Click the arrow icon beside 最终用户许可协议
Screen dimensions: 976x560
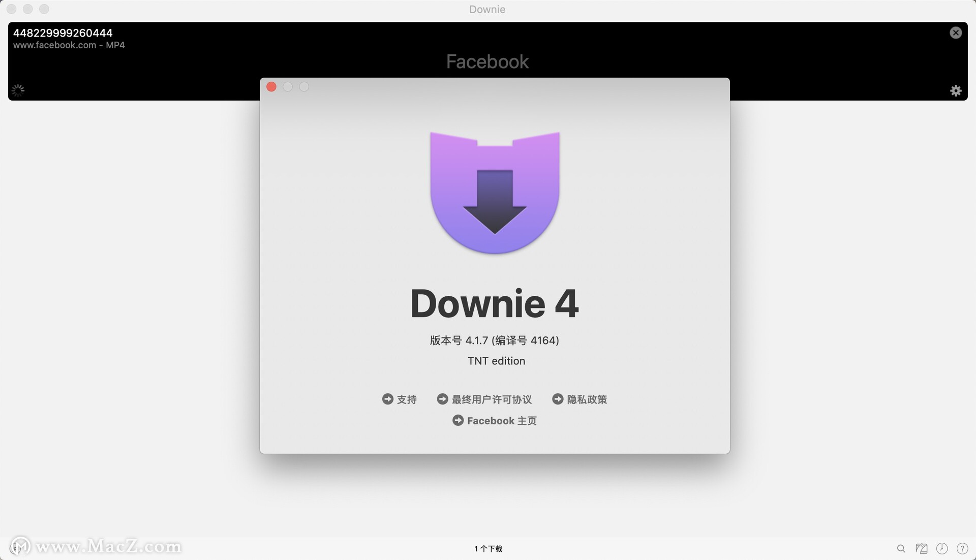pos(442,399)
